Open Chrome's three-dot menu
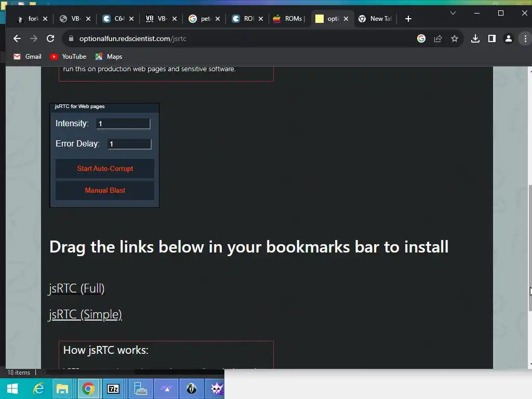 point(525,38)
